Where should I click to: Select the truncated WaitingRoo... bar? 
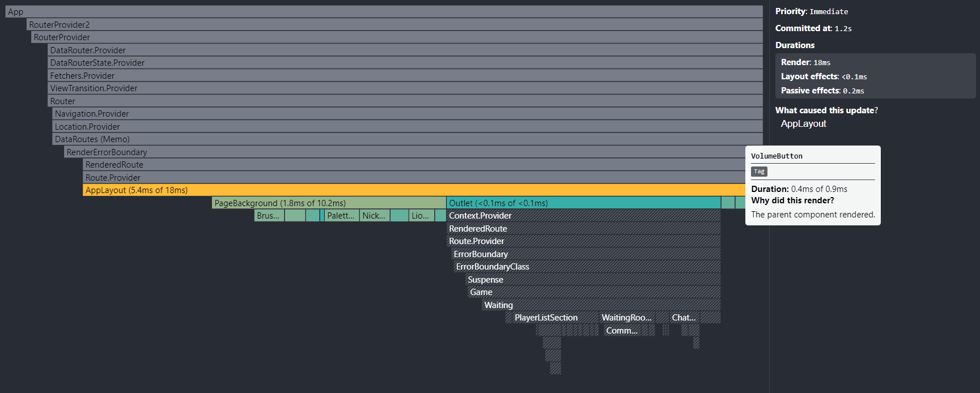coord(627,318)
